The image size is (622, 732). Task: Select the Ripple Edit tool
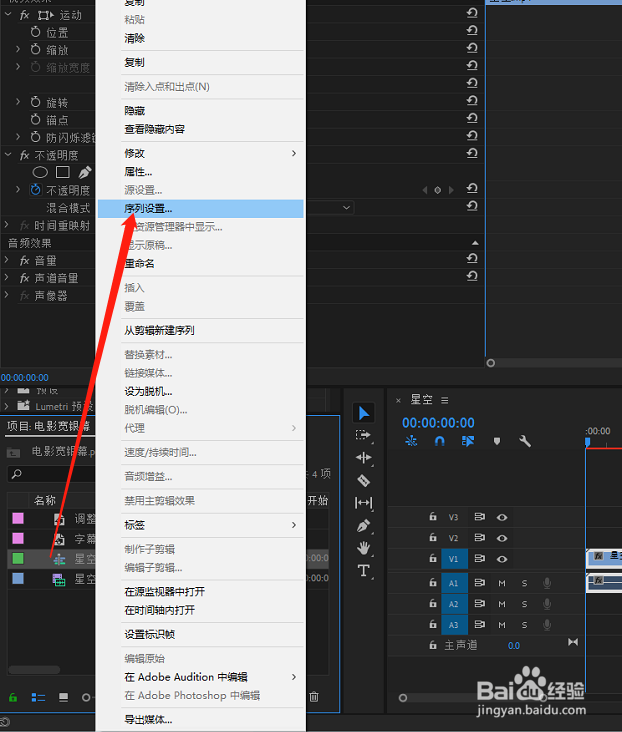363,458
